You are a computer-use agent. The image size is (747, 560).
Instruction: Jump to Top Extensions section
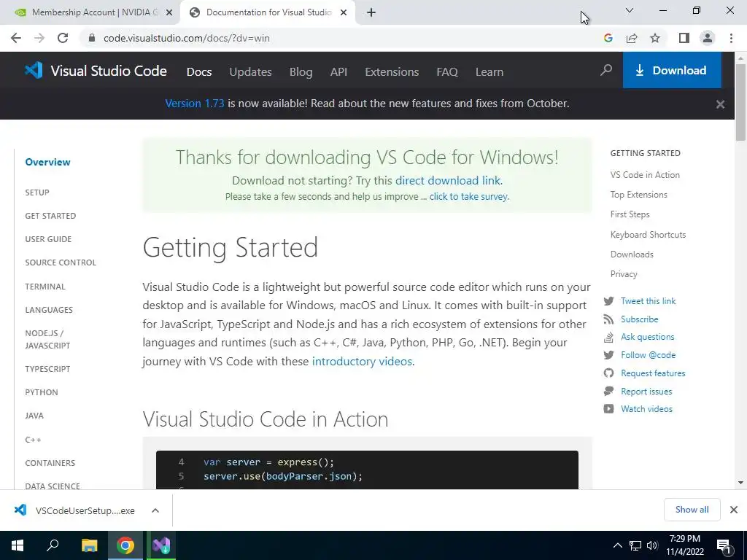(x=639, y=195)
